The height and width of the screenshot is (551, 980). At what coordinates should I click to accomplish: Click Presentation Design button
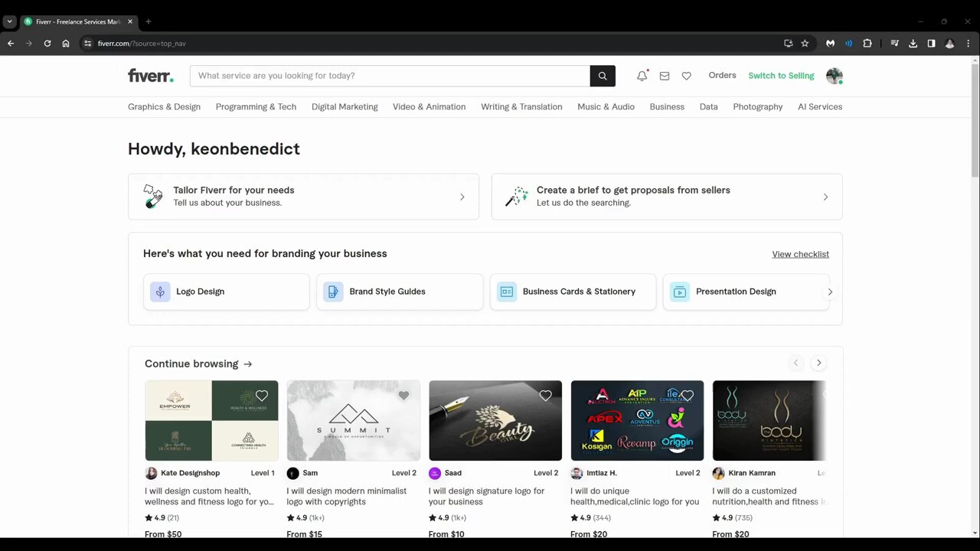746,292
